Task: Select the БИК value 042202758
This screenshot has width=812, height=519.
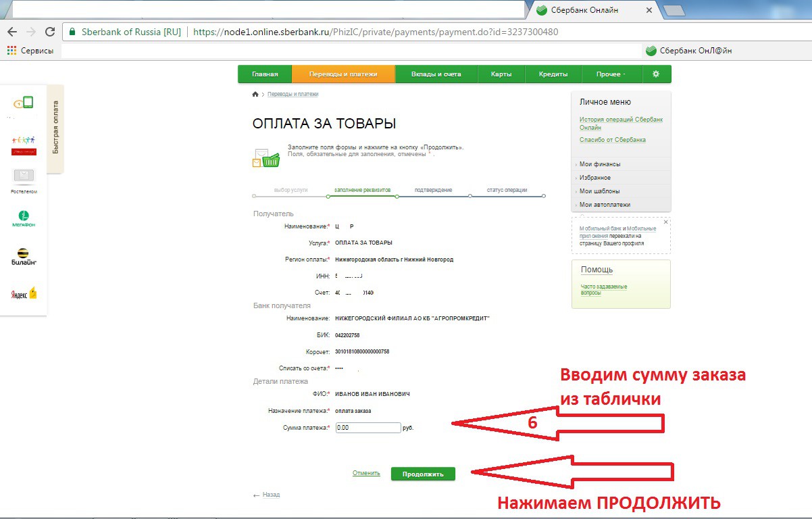Action: click(x=347, y=335)
